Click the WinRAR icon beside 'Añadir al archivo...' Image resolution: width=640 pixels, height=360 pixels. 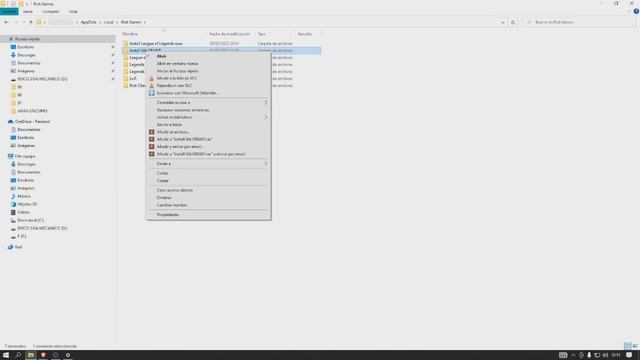click(x=151, y=132)
